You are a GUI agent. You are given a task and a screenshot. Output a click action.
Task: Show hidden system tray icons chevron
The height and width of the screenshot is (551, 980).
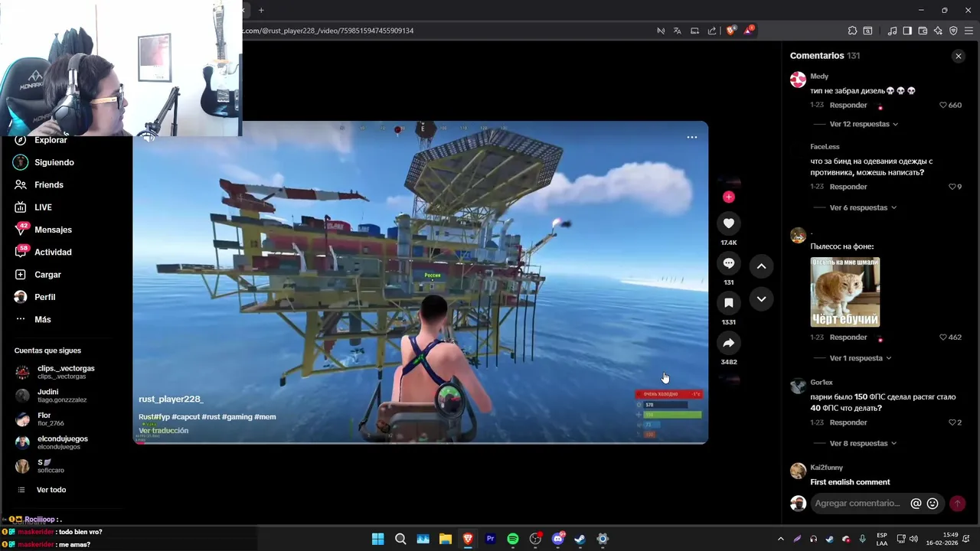[x=781, y=539]
